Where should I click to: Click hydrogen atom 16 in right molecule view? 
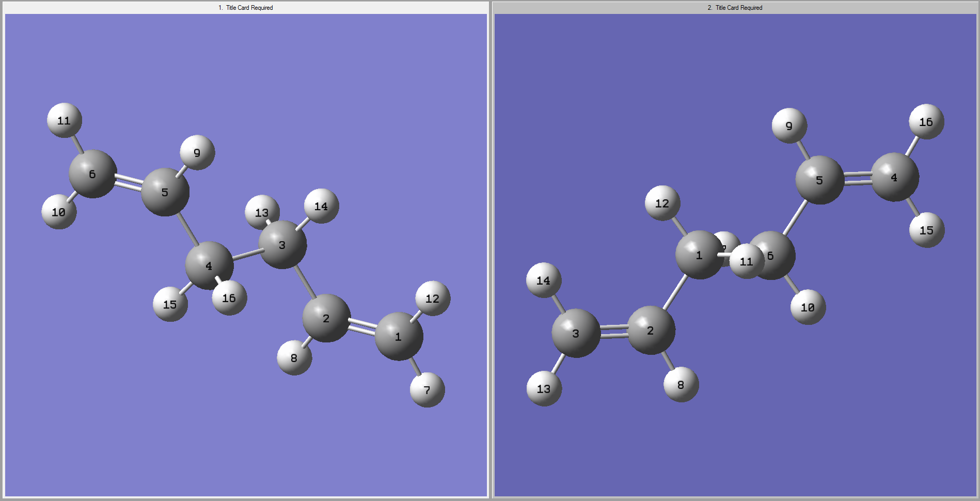[926, 122]
